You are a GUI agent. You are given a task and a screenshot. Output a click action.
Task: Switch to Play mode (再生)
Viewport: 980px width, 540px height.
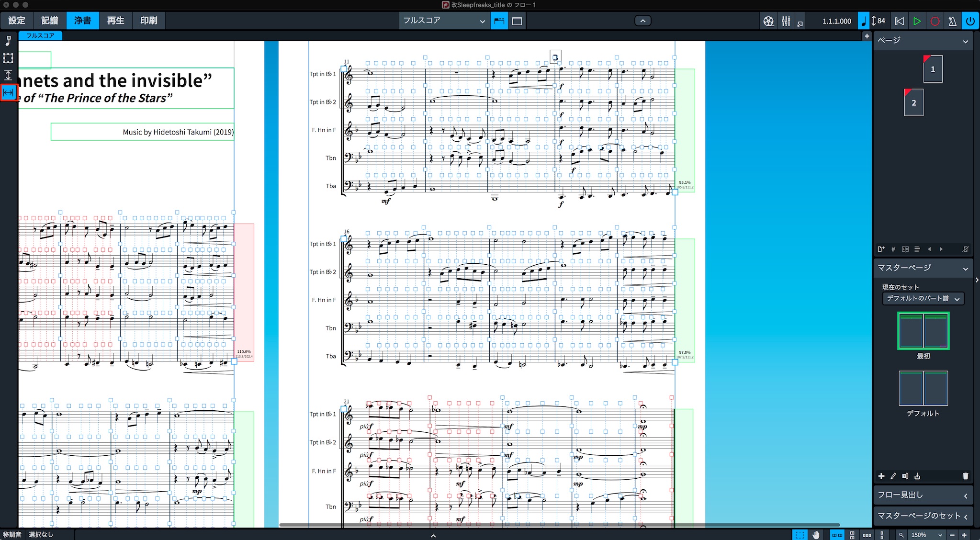pos(115,21)
